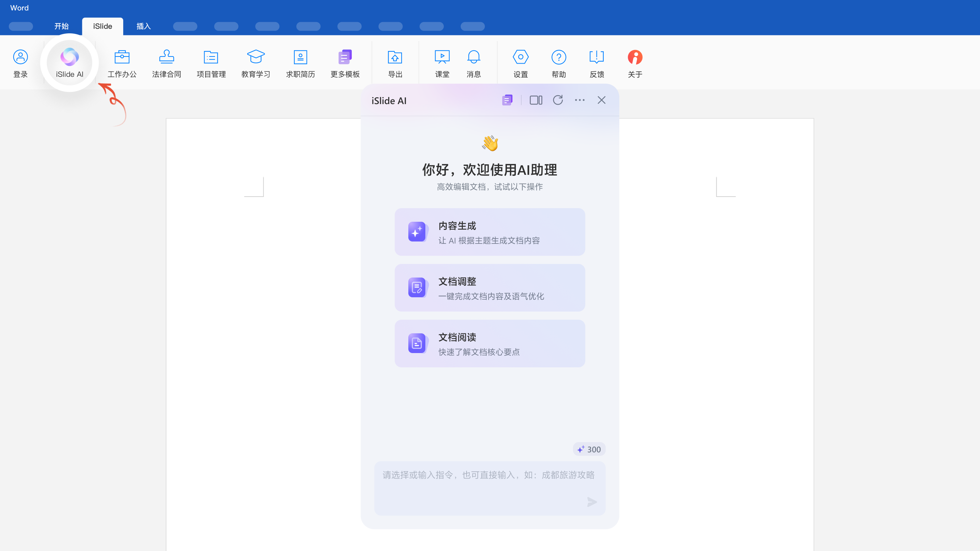
Task: Click the 你好，欢迎使用AI助理 heading
Action: (490, 170)
